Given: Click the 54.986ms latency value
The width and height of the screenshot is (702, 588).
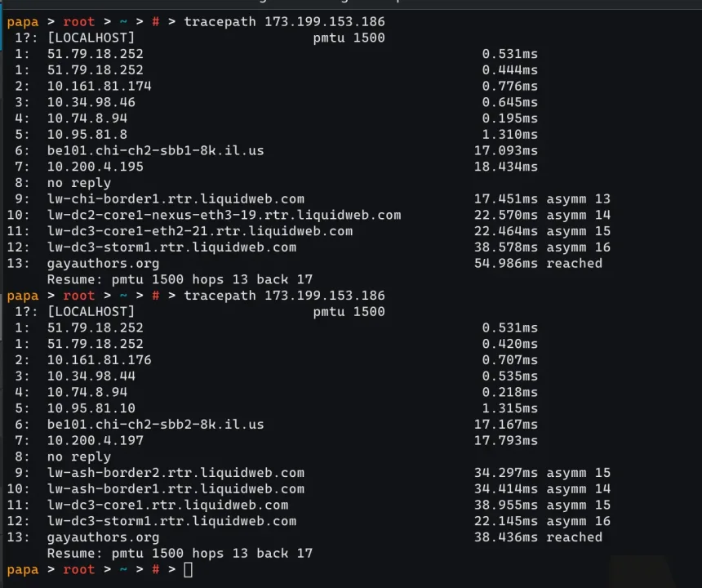Looking at the screenshot, I should (506, 264).
